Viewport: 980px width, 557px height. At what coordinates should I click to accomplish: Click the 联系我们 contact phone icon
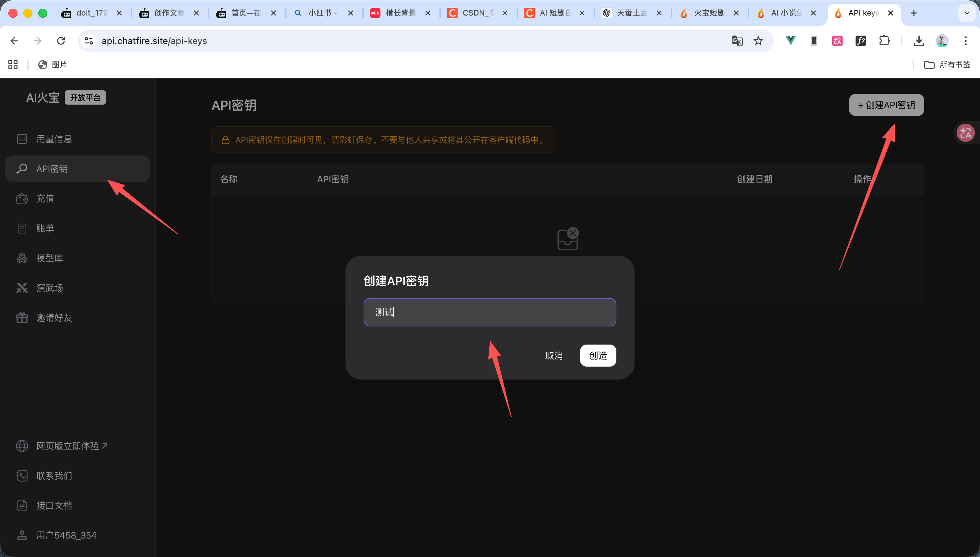click(22, 475)
